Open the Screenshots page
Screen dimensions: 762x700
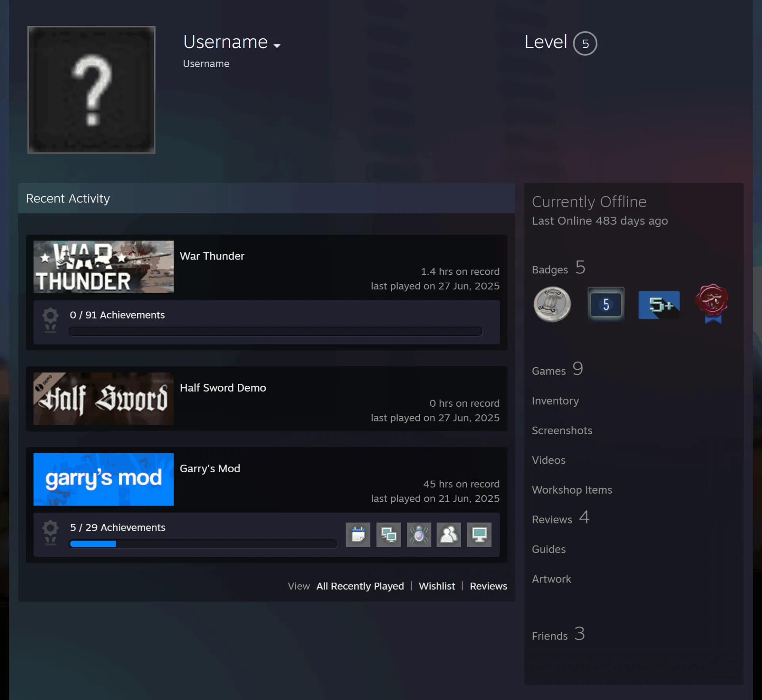(x=562, y=431)
